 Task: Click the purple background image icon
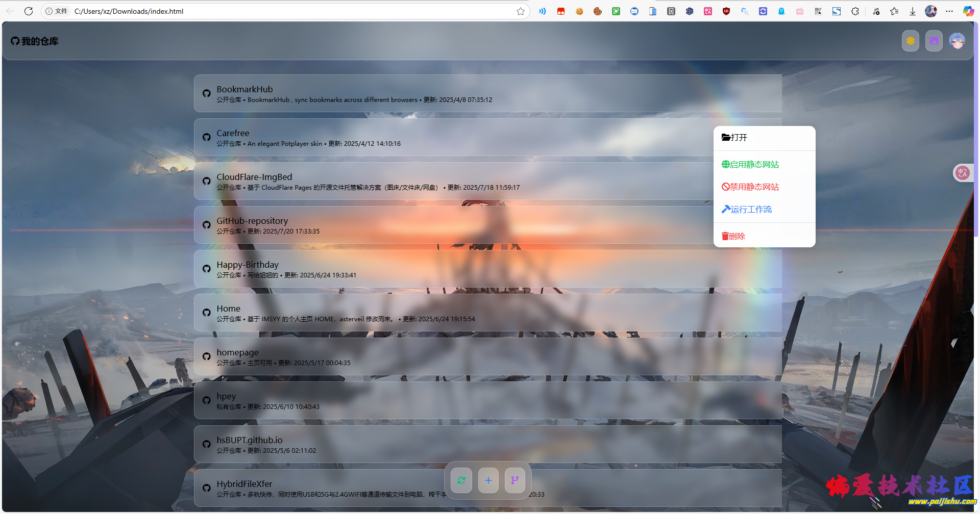point(934,41)
